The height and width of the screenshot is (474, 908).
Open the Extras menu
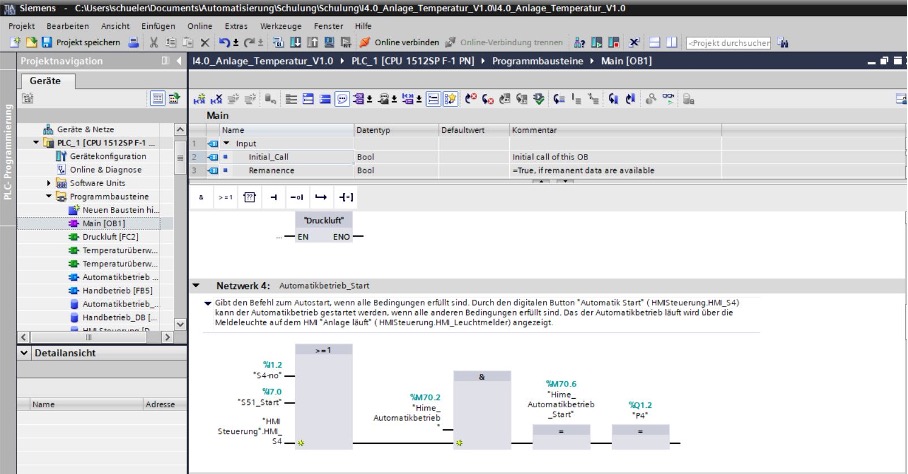tap(236, 24)
